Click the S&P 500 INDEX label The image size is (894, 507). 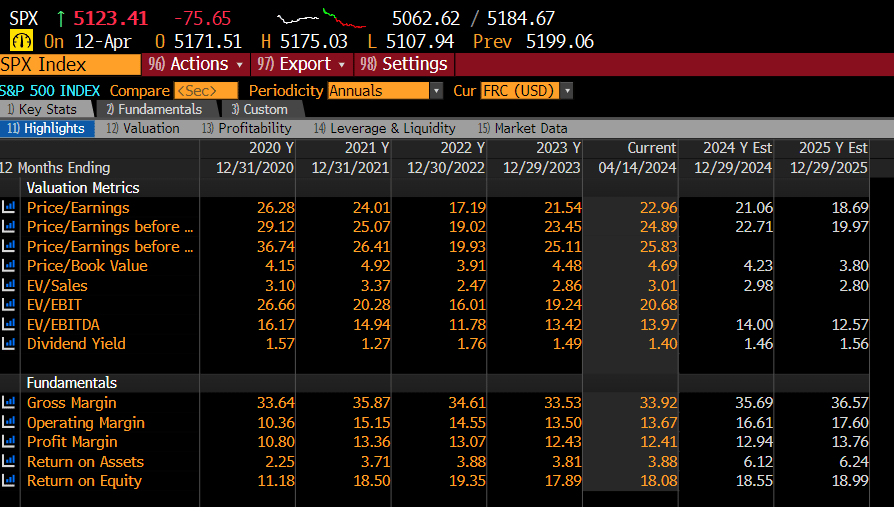pyautogui.click(x=50, y=91)
